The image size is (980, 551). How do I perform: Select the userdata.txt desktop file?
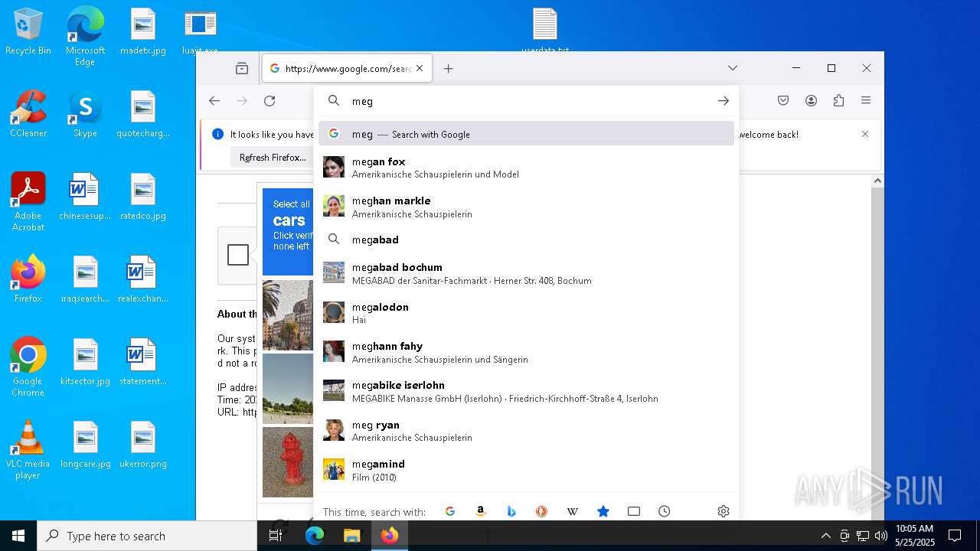545,32
